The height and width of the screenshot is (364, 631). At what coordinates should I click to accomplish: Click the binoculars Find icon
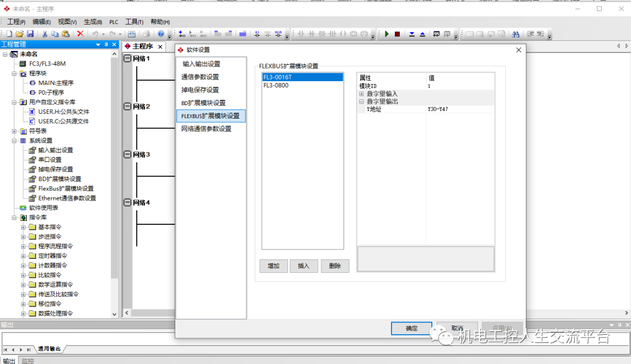[515, 34]
